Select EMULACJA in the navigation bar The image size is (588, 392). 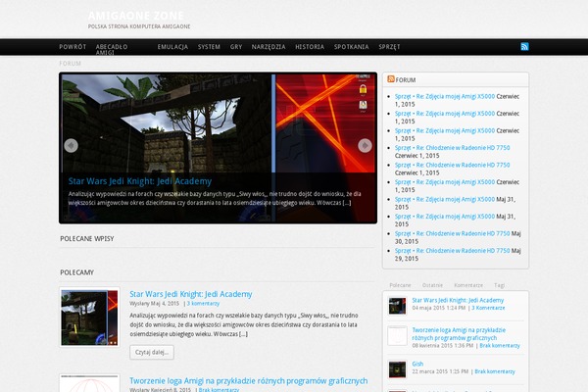172,47
